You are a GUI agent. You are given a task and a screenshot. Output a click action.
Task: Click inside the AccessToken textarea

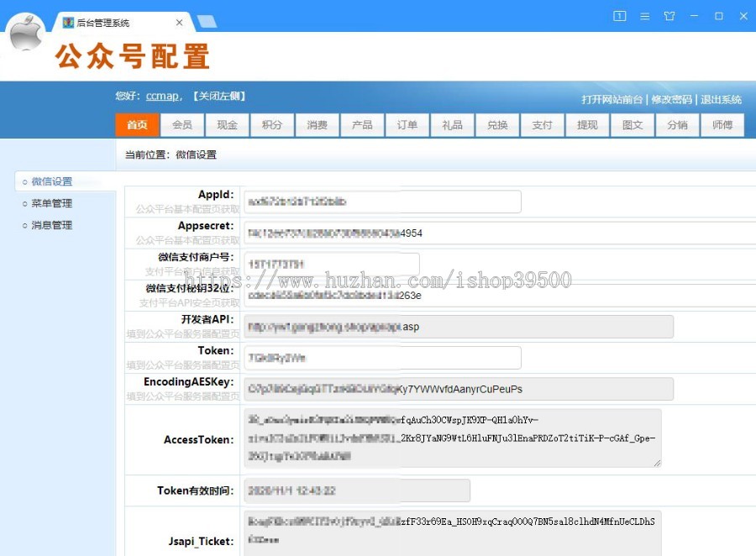point(453,438)
